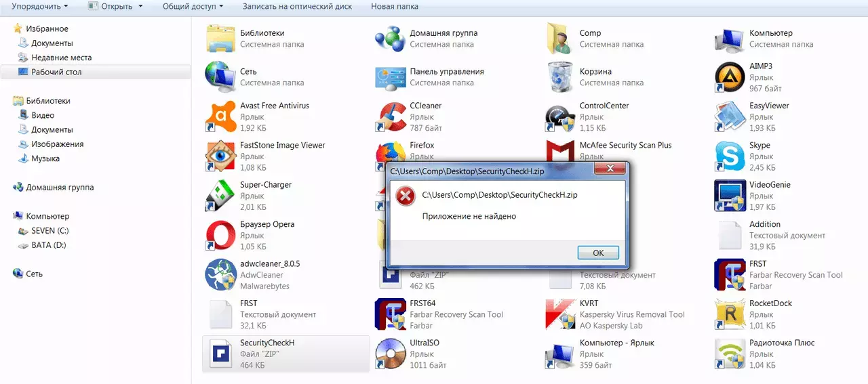Click OK in the error dialog
868x384 pixels.
598,253
